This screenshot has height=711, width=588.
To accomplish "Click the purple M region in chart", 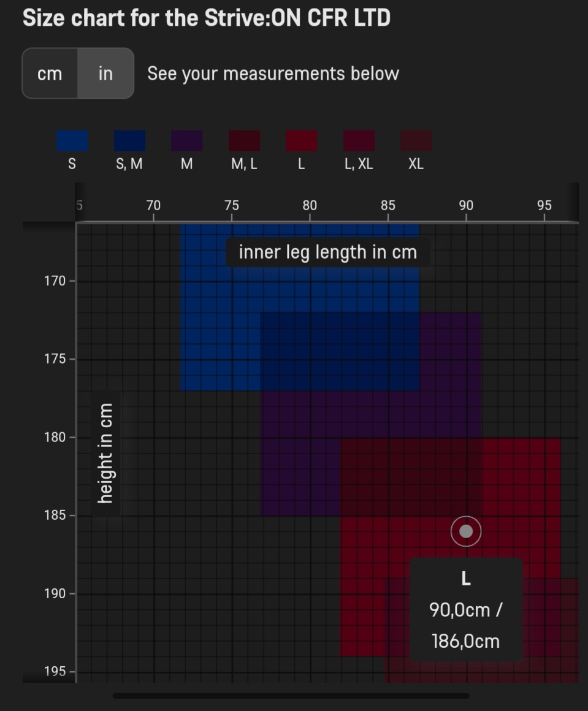I will pyautogui.click(x=299, y=454).
